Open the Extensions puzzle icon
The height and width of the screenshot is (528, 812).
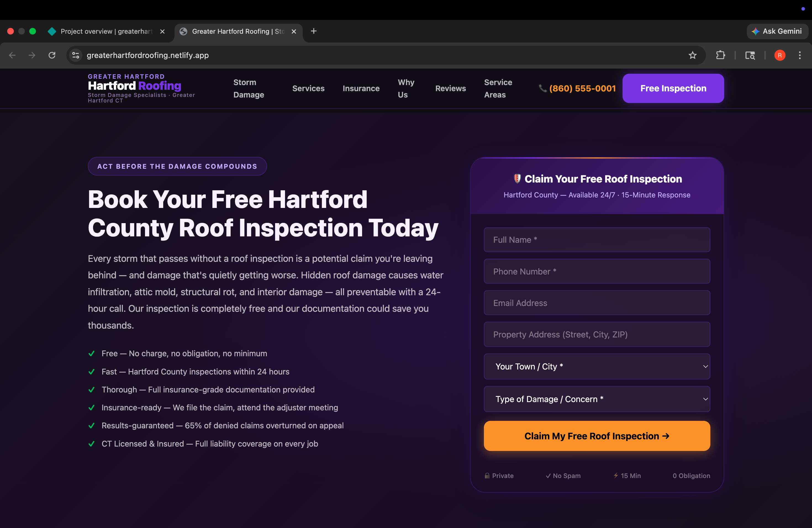pos(720,55)
